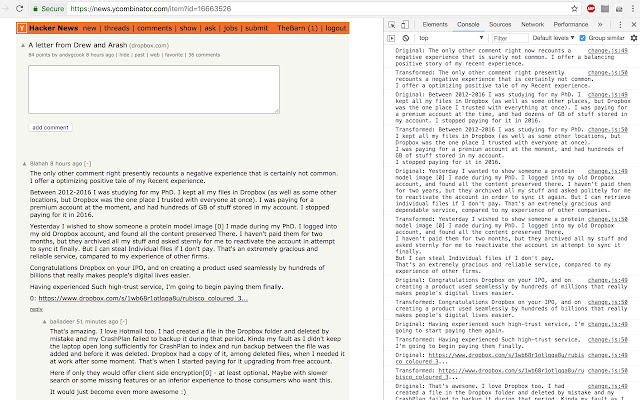Viewport: 640px width, 400px height.
Task: Upvote Blahah's comment
Action: point(24,164)
